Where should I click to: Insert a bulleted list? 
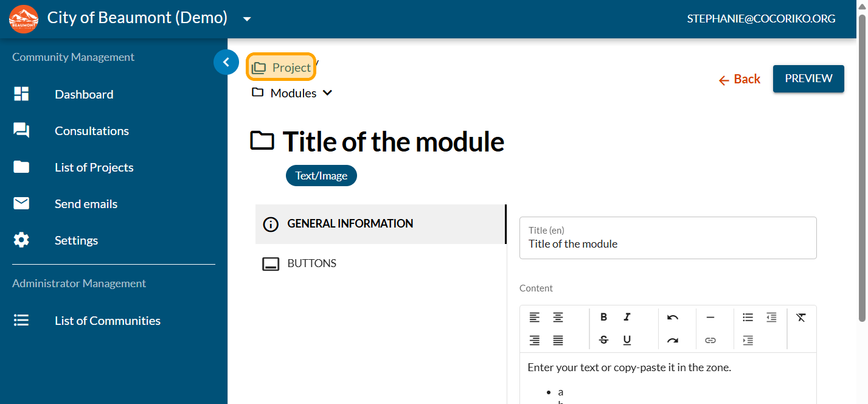click(748, 317)
